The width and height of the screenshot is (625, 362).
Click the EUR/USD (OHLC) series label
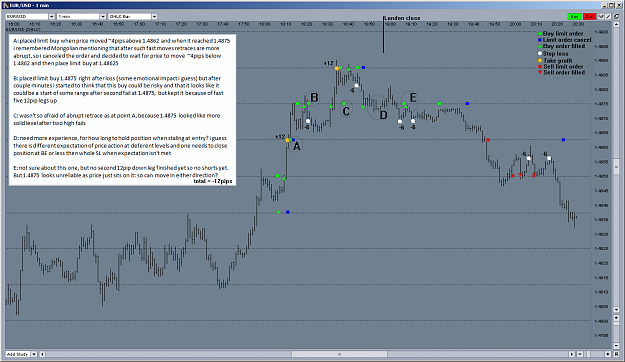coord(23,30)
